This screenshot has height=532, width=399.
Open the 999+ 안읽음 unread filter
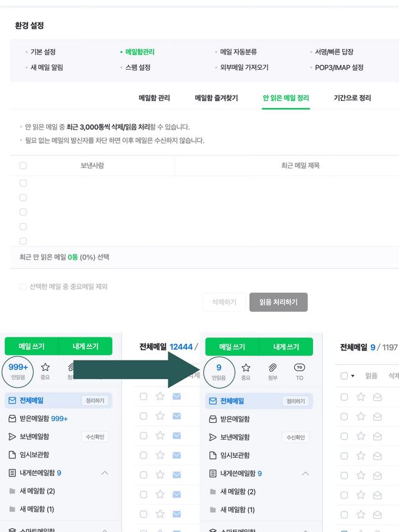(18, 371)
